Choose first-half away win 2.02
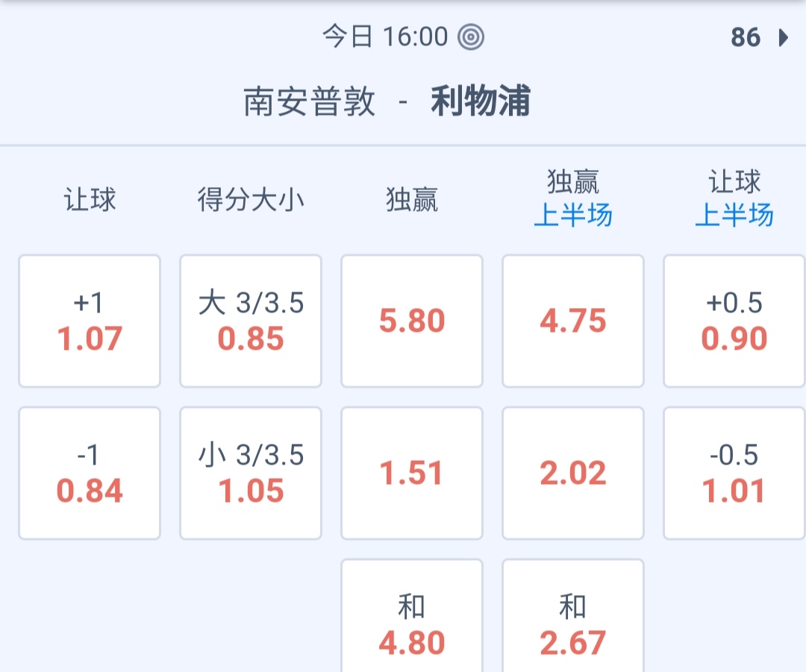 tap(573, 474)
